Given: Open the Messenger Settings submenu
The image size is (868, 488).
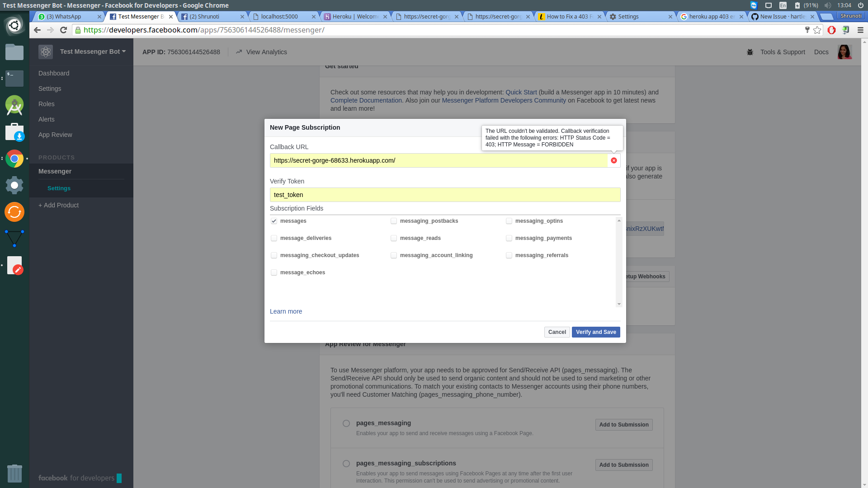Looking at the screenshot, I should click(x=59, y=188).
